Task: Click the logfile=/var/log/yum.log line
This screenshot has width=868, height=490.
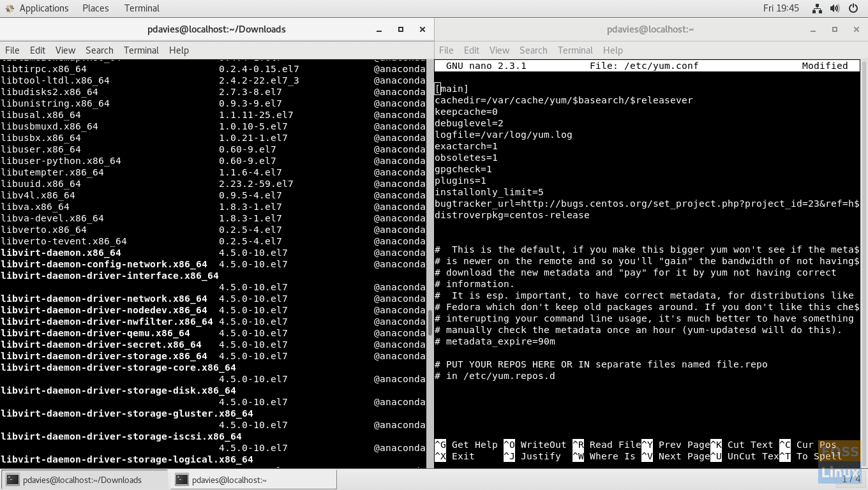Action: click(504, 135)
